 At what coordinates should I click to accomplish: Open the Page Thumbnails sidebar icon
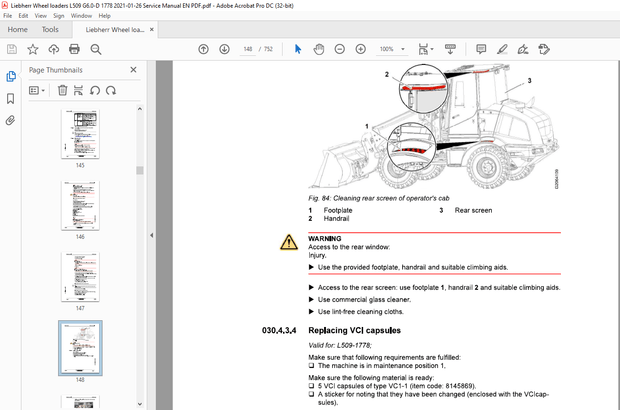pyautogui.click(x=11, y=76)
